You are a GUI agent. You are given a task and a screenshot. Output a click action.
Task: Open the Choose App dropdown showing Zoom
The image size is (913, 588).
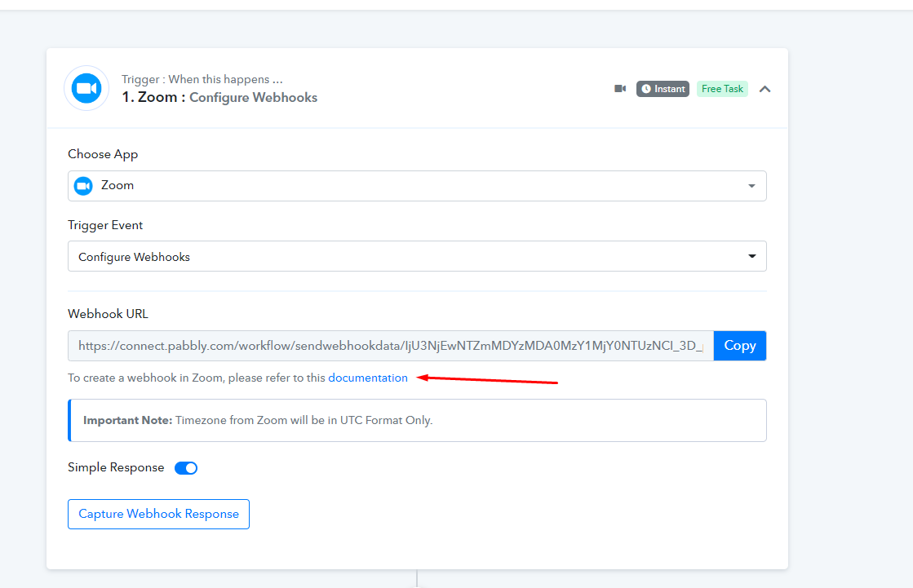pos(417,186)
